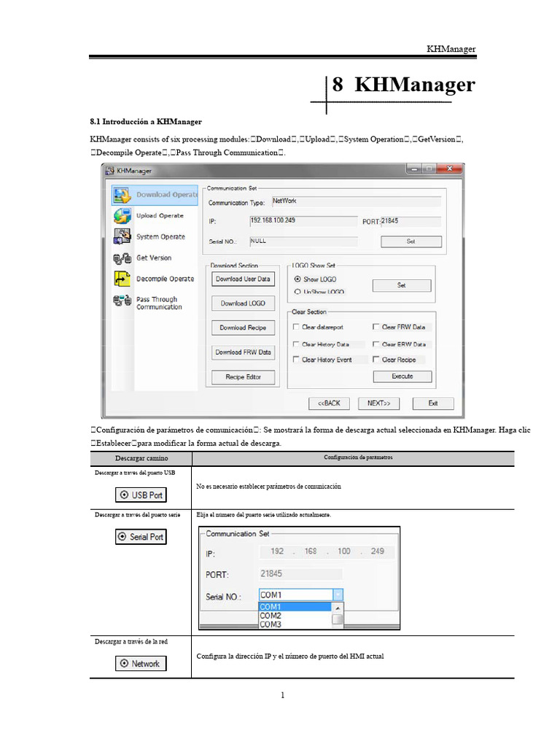The image size is (560, 747).
Task: Click the COM list scrollbar up arrow
Action: [337, 608]
